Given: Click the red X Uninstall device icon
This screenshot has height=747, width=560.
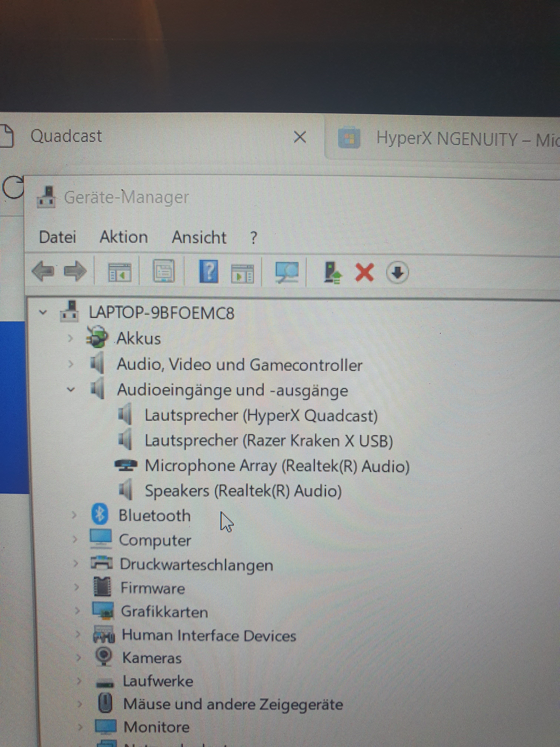Looking at the screenshot, I should [365, 272].
